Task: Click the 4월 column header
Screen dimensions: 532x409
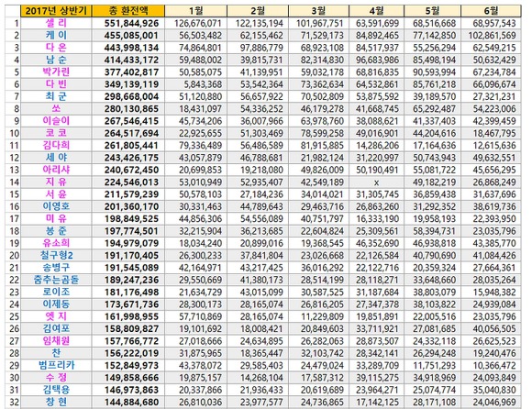Action: coord(376,11)
